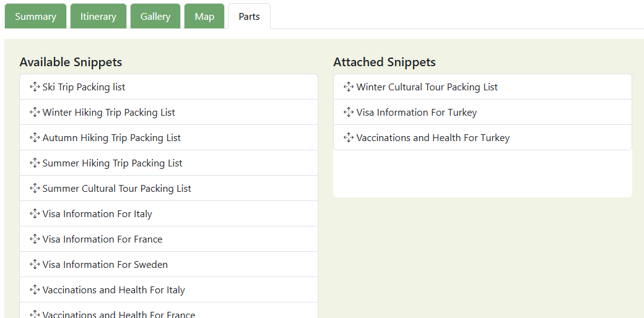Click drag icon for Vaccinations and Health For Turkey
Viewport: 644px width, 318px height.
(349, 137)
